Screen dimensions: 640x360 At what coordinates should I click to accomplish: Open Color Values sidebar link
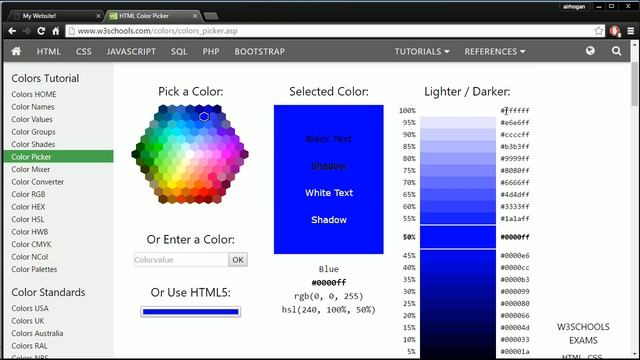pos(32,120)
